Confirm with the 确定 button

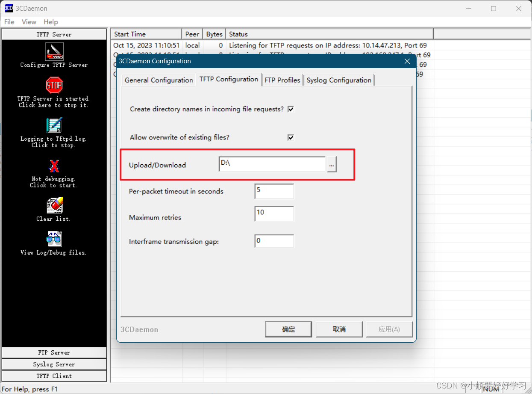289,329
